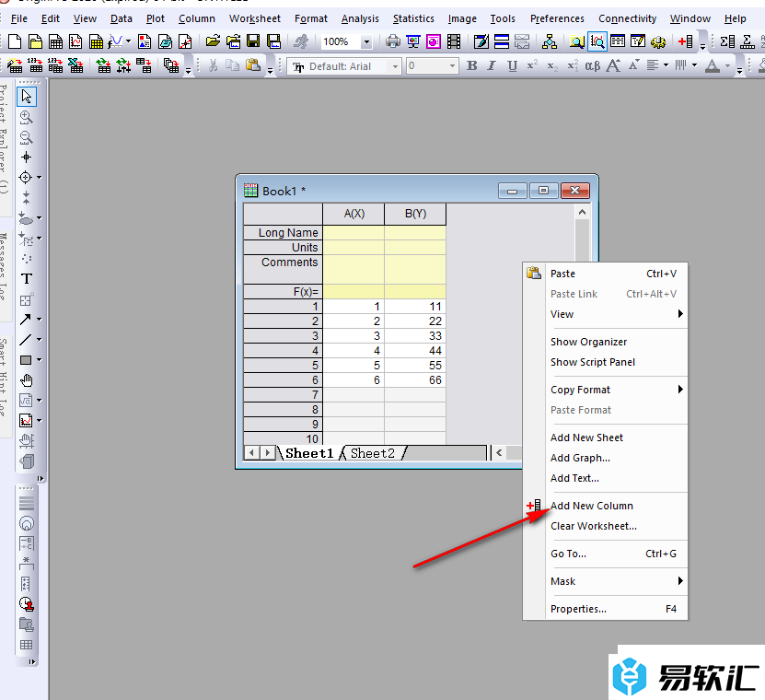The image size is (765, 700).
Task: Select the Pointer tool in Tools toolbar
Action: (27, 97)
